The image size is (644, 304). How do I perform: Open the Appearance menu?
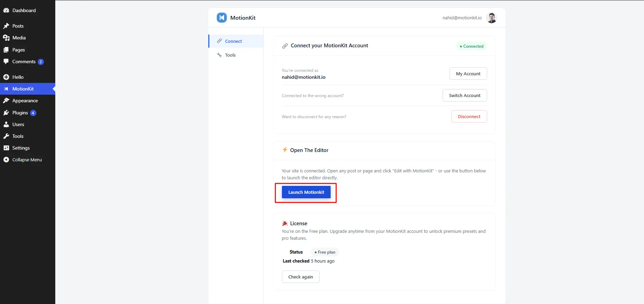click(x=28, y=101)
